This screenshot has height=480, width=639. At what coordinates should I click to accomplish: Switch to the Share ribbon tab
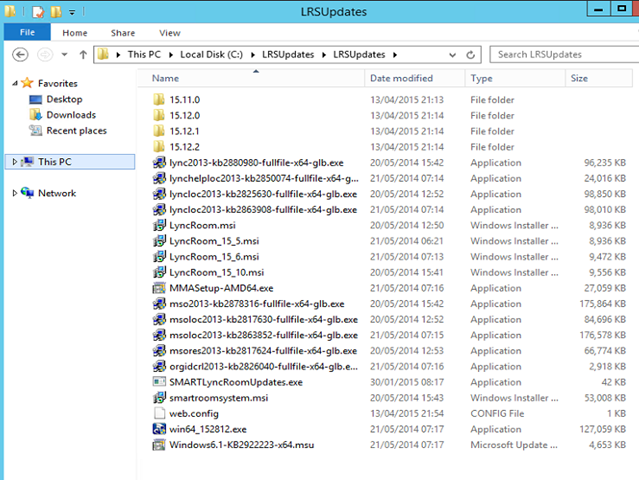click(x=123, y=33)
